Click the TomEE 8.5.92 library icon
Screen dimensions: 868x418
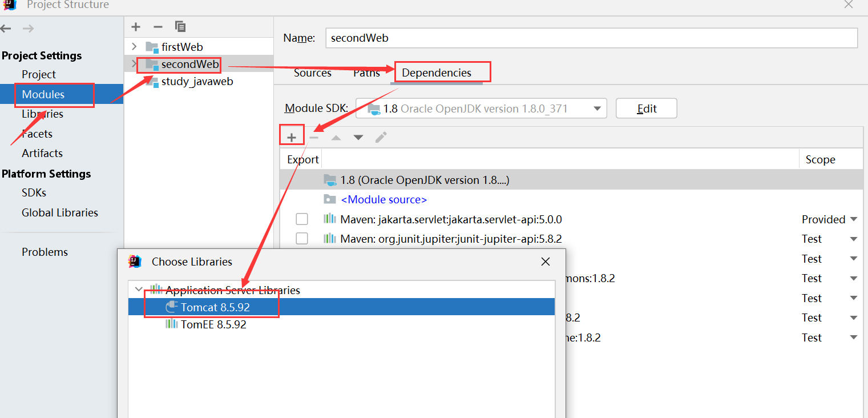tap(172, 324)
